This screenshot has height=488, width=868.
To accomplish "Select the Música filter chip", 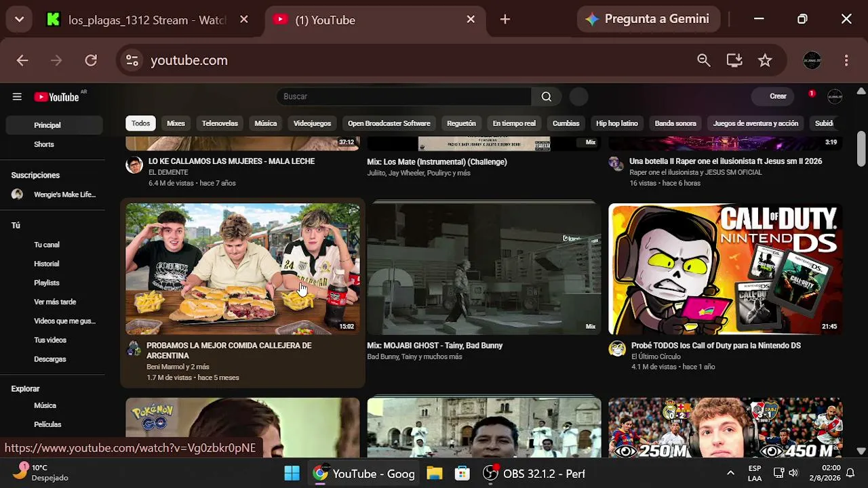I will pos(266,123).
